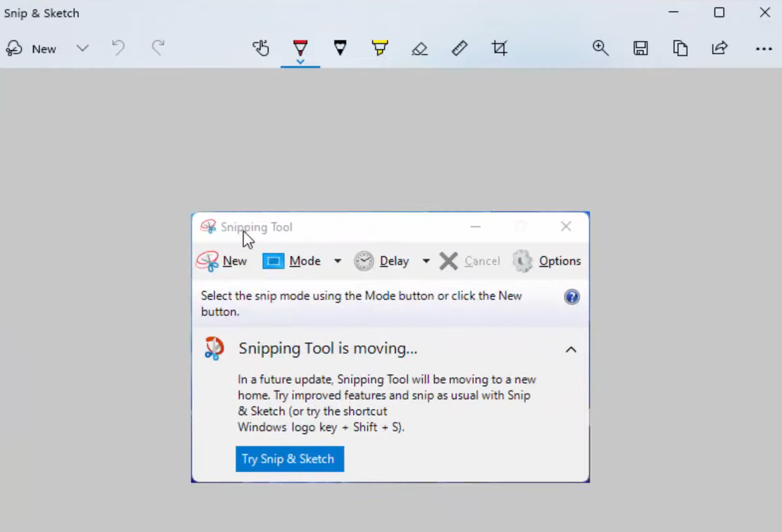
Task: Click the Redo arrow
Action: (158, 48)
